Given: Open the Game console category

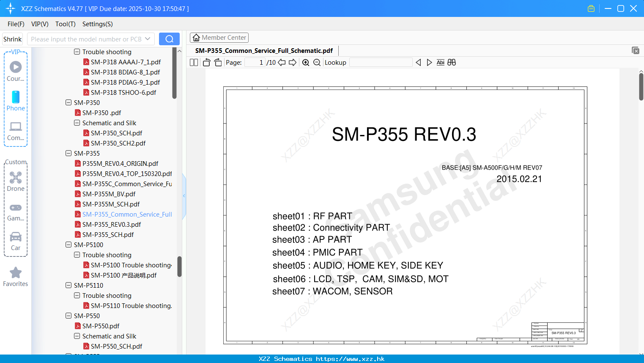Looking at the screenshot, I should [16, 212].
